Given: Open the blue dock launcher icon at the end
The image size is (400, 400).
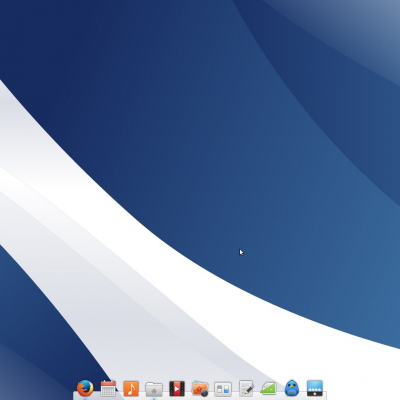Looking at the screenshot, I should (x=315, y=388).
